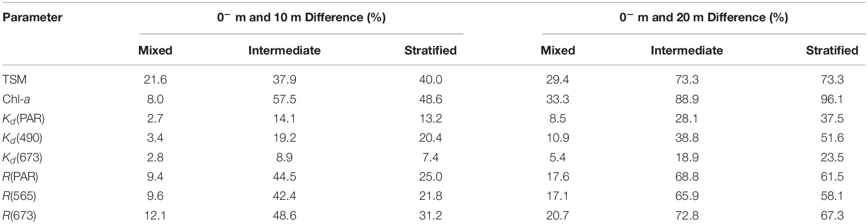Image resolution: width=868 pixels, height=224 pixels.
Task: Click the 0 m and 10 m Difference header
Action: [x=301, y=18]
